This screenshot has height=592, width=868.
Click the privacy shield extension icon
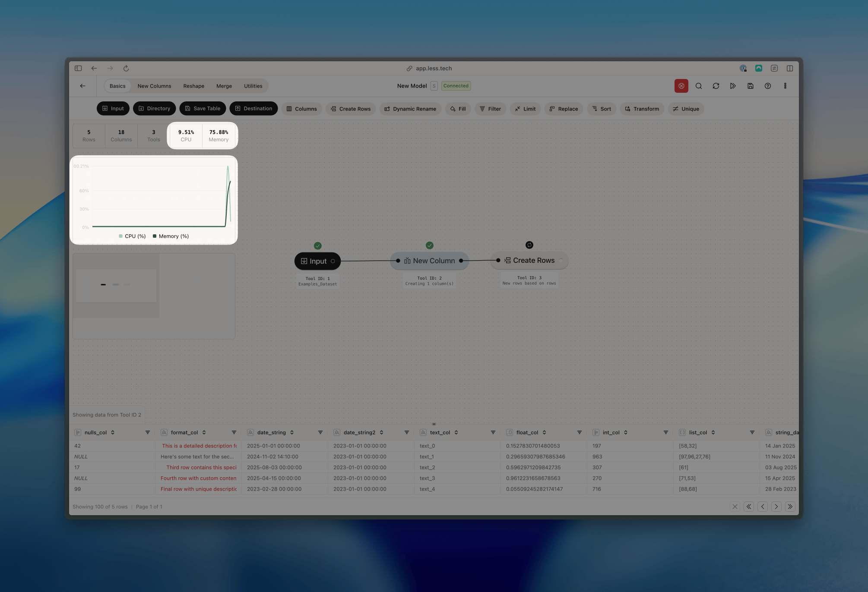click(743, 68)
